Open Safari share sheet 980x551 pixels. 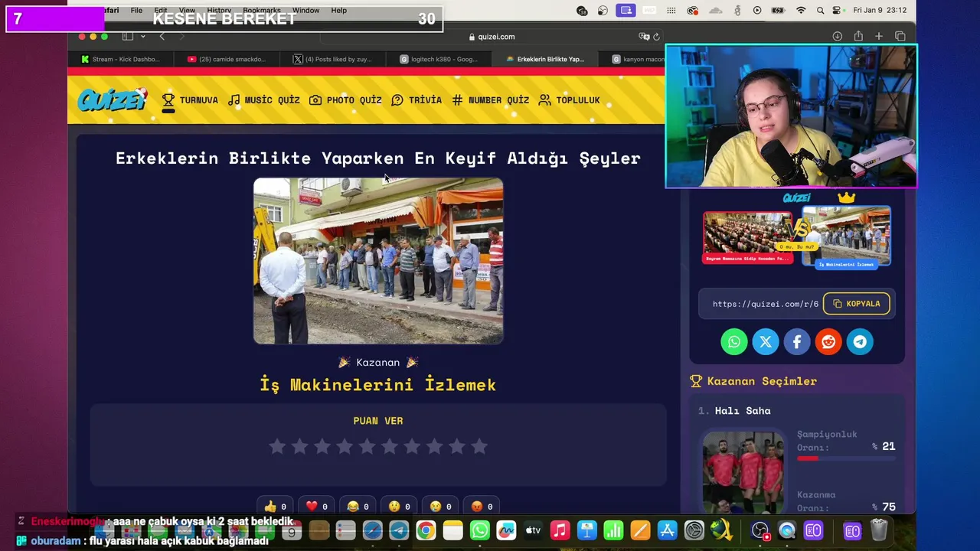tap(858, 37)
